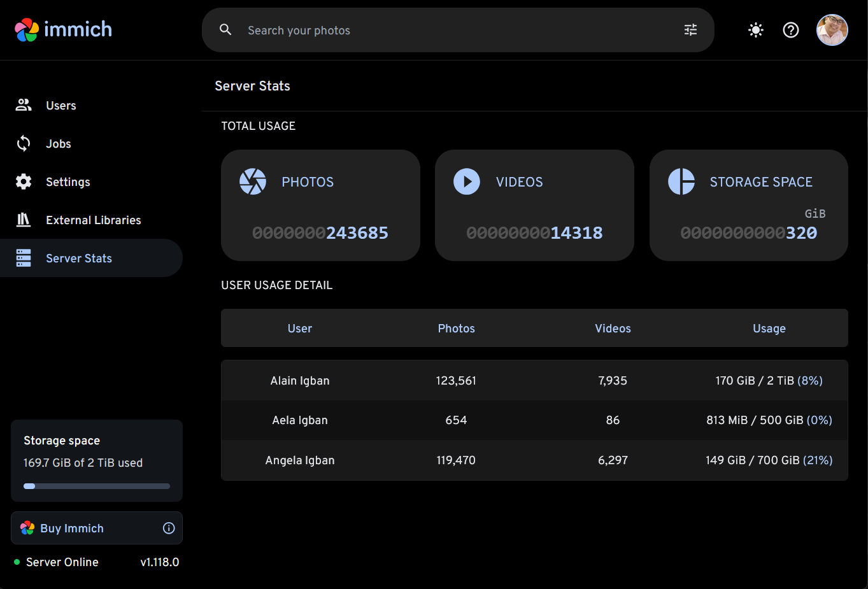The image size is (868, 589).
Task: Toggle light theme with sun icon
Action: 755,30
